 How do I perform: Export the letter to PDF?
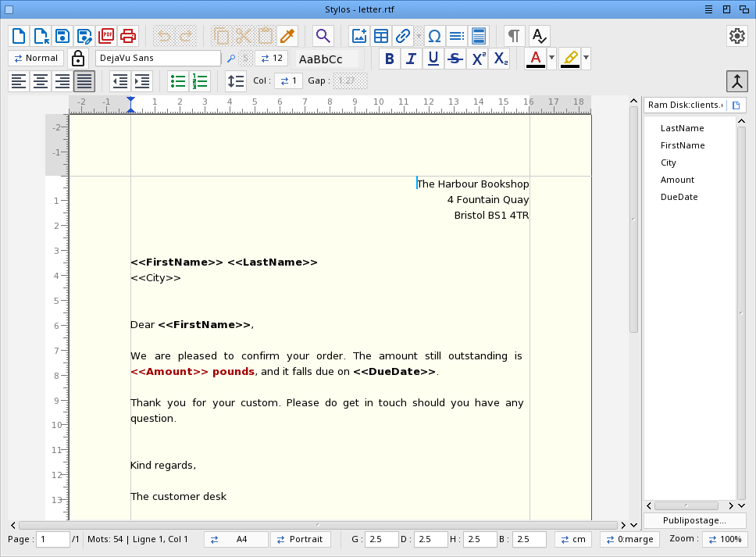[x=106, y=36]
